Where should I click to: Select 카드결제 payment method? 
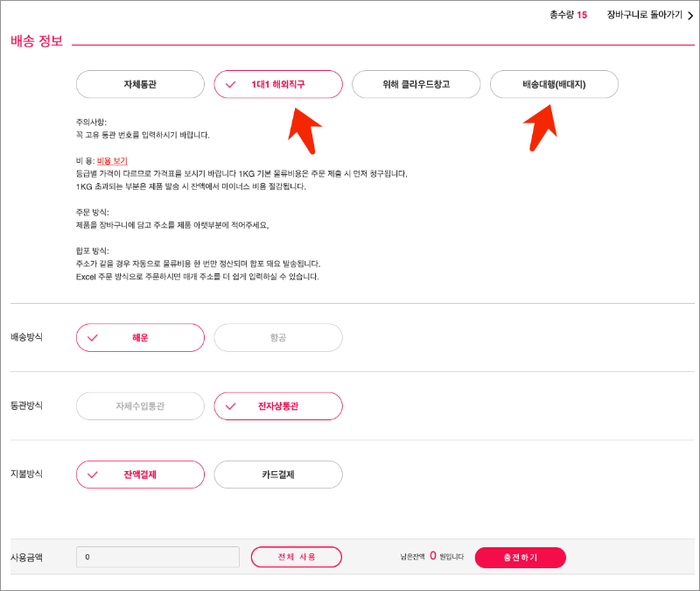[278, 475]
